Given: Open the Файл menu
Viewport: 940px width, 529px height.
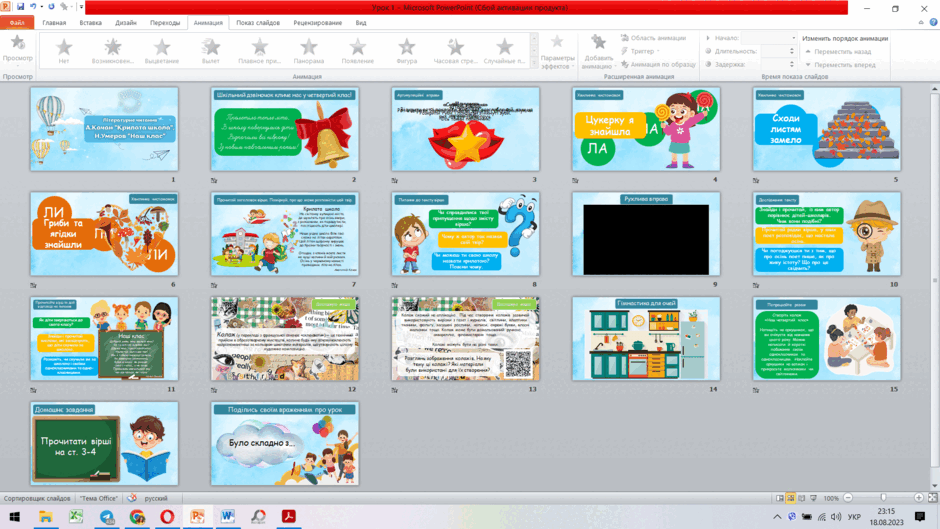Looking at the screenshot, I should pyautogui.click(x=17, y=23).
